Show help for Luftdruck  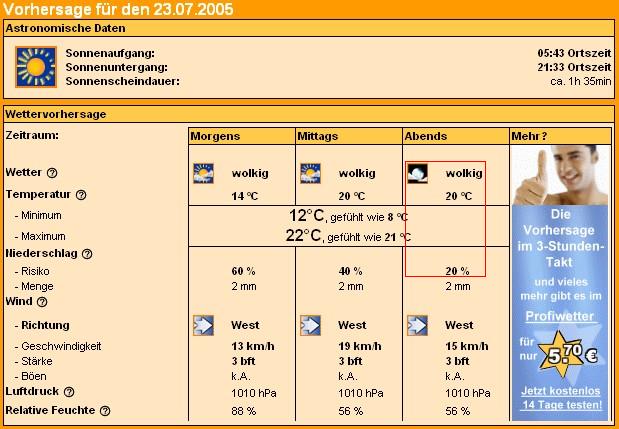tap(69, 393)
